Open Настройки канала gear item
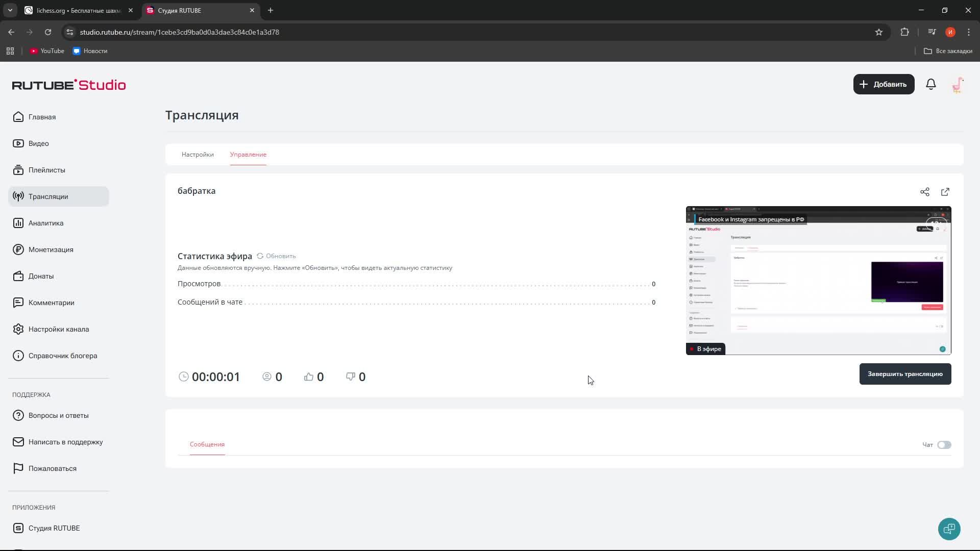The height and width of the screenshot is (551, 980). tap(58, 329)
